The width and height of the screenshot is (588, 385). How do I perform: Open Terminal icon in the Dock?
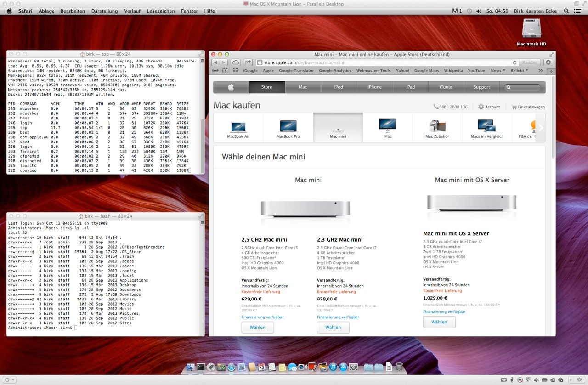[x=201, y=367]
